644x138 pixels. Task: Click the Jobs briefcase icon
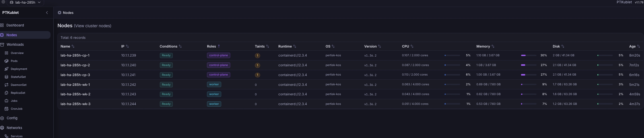point(6,101)
